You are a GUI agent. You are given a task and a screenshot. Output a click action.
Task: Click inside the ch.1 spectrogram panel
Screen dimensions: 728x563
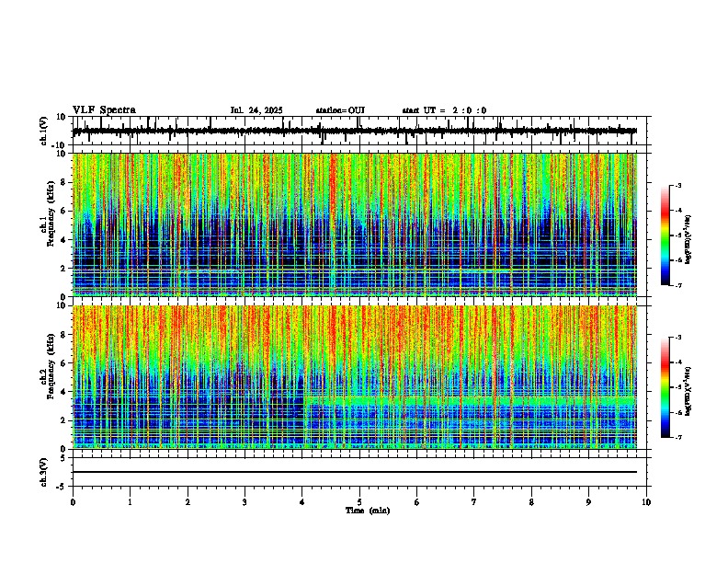355,224
